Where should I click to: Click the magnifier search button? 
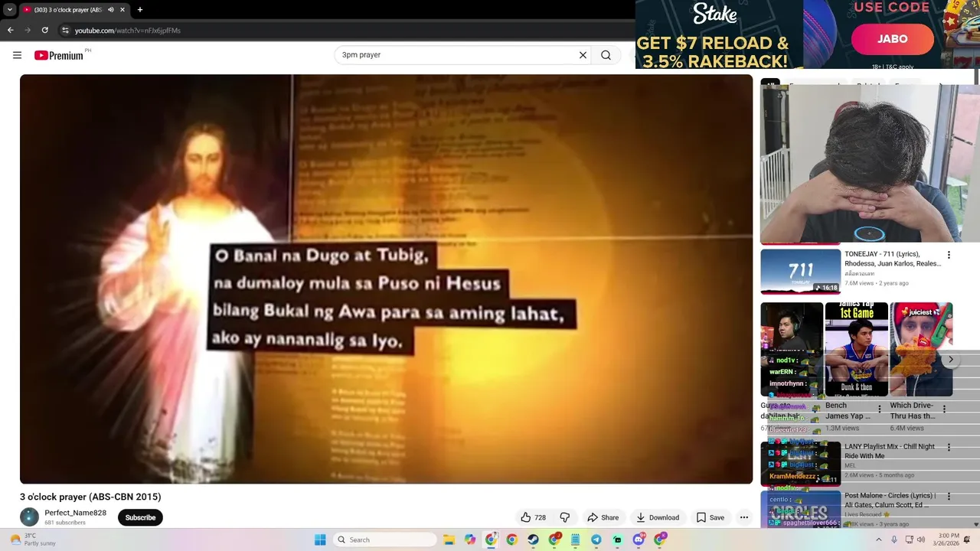606,55
